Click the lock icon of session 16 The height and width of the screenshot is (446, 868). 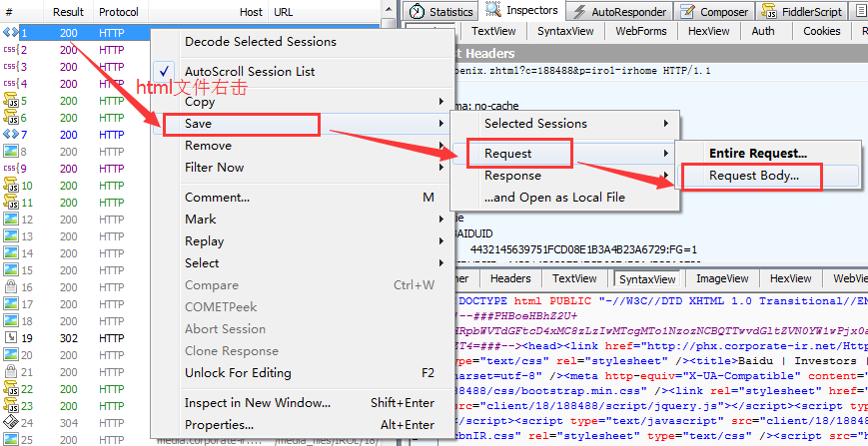tap(11, 286)
